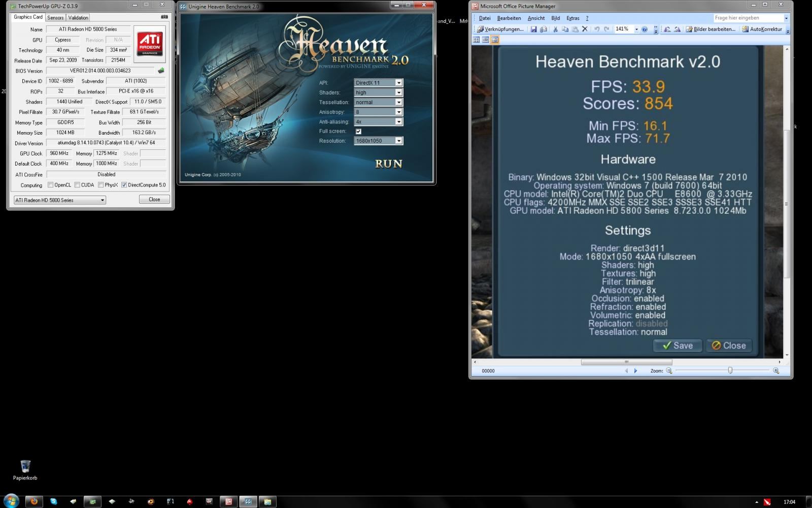Viewport: 812px width, 508px height.
Task: Click Verknüpfungen button in Picture Manager
Action: click(x=500, y=29)
